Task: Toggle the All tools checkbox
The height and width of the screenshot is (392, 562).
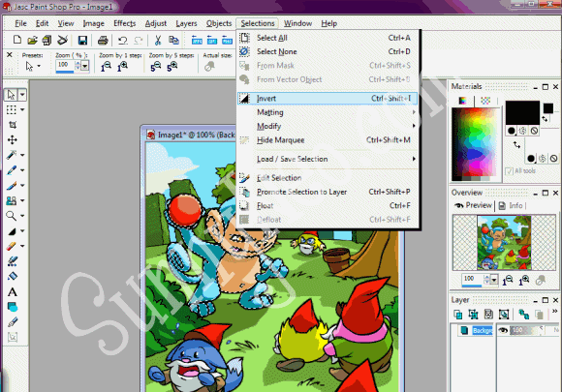Action: pos(509,171)
